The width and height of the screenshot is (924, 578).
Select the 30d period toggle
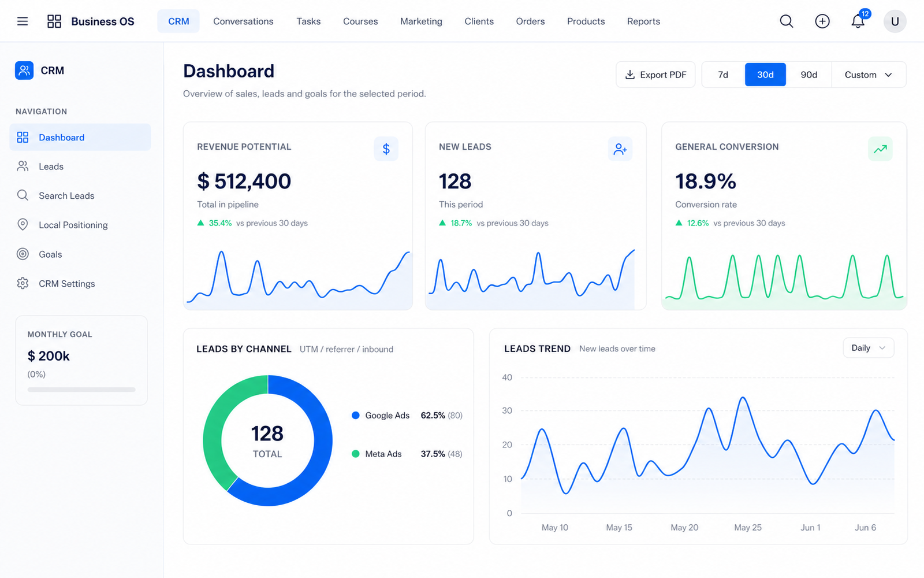pyautogui.click(x=765, y=75)
